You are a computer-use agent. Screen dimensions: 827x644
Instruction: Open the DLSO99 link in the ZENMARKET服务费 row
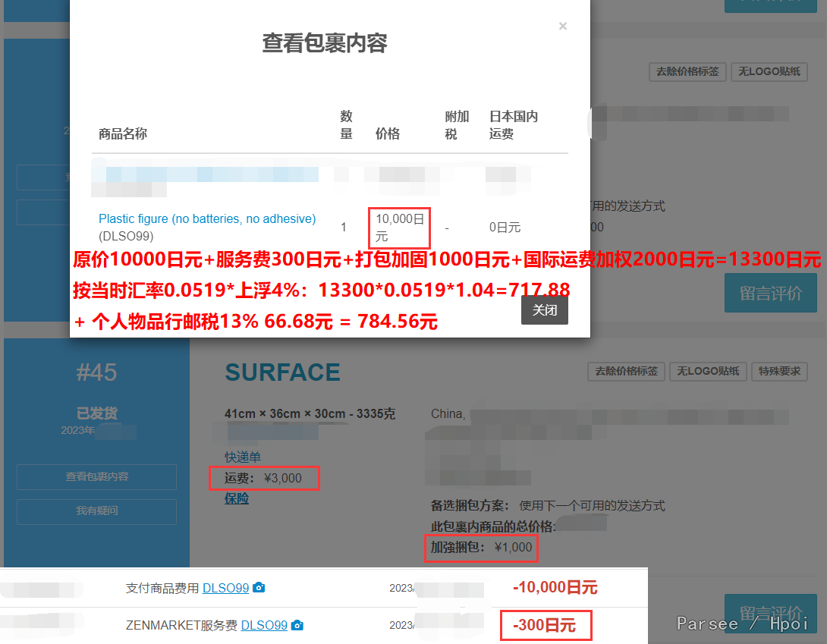264,626
